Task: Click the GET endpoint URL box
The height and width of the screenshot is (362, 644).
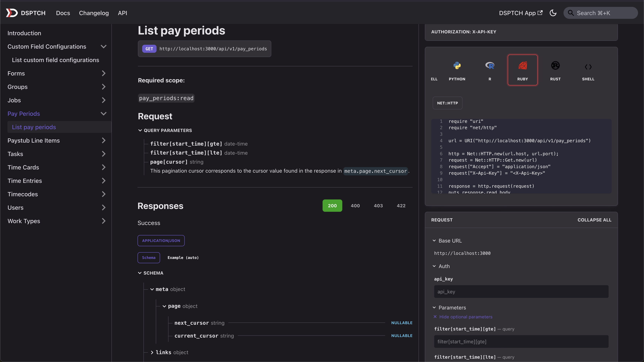Action: [x=204, y=49]
